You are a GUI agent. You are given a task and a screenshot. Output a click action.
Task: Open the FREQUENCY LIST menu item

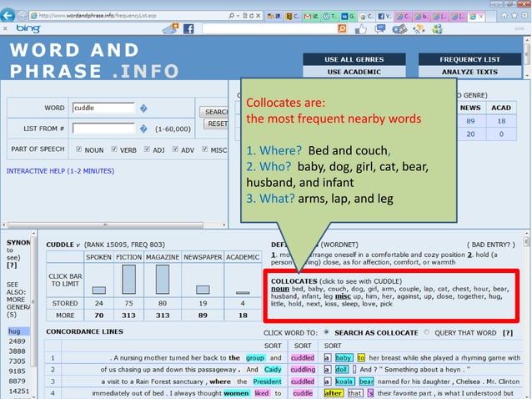pyautogui.click(x=470, y=59)
